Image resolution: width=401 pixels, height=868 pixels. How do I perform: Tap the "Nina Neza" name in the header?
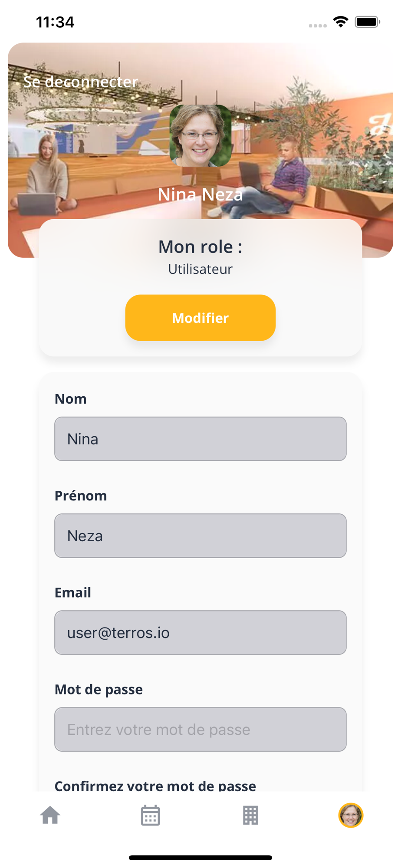click(x=200, y=194)
